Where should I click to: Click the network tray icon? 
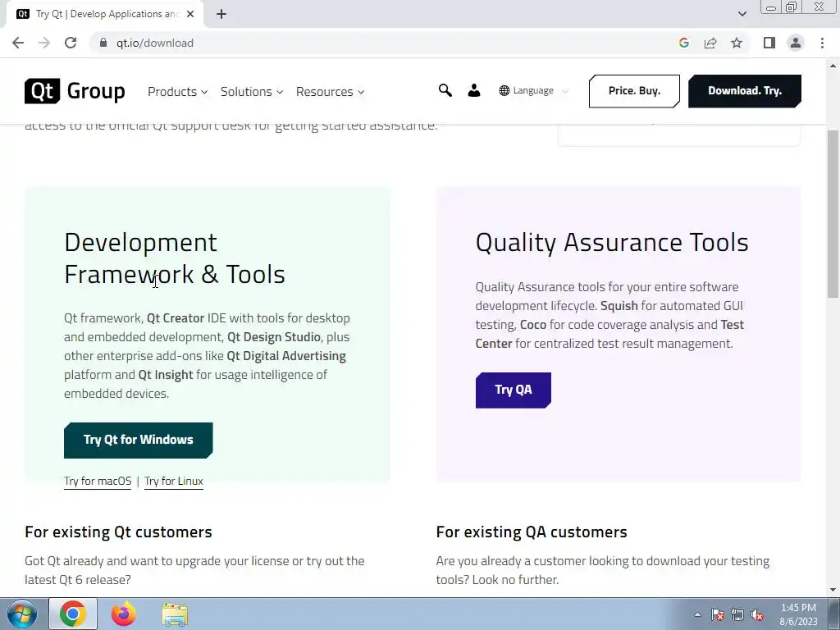[x=737, y=614]
